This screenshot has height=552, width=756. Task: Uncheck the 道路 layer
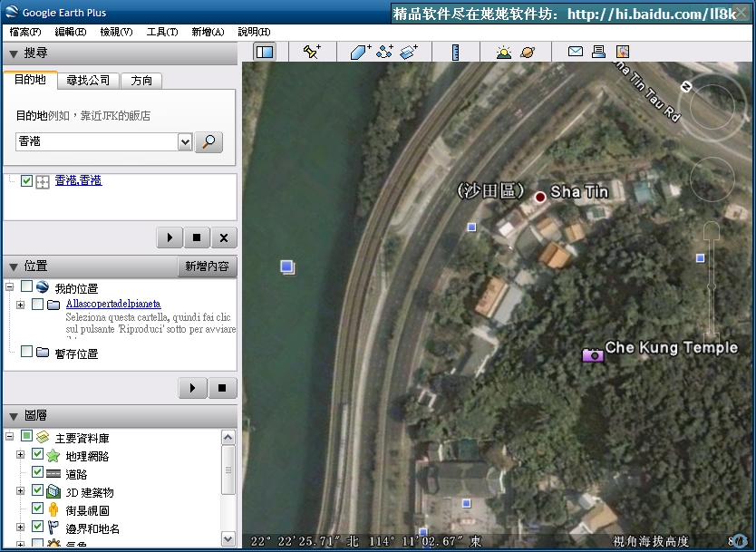[x=37, y=471]
